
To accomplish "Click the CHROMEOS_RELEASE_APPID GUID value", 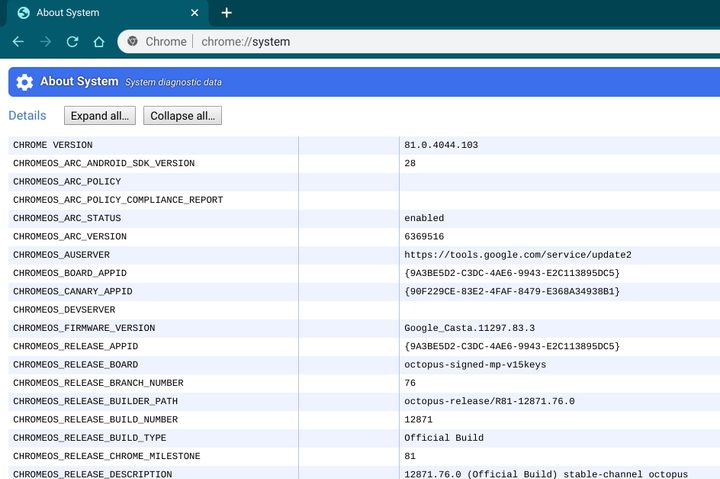I will coord(512,346).
